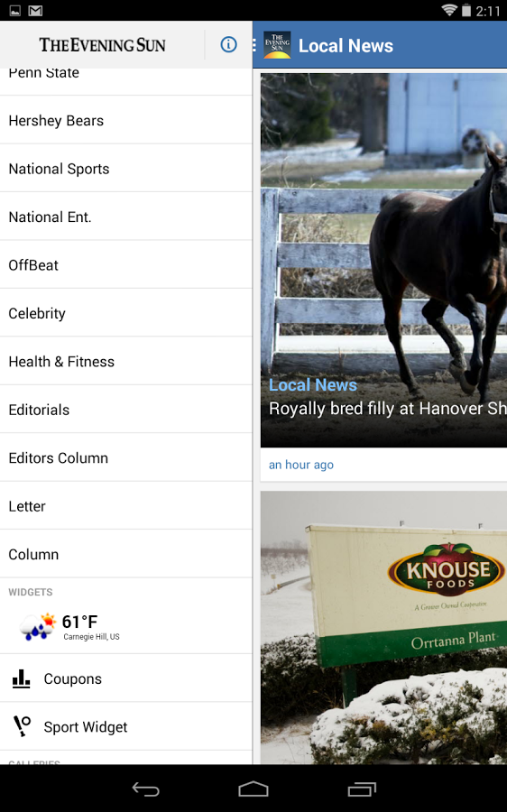Tap the Android home button
The height and width of the screenshot is (812, 507).
(x=253, y=789)
